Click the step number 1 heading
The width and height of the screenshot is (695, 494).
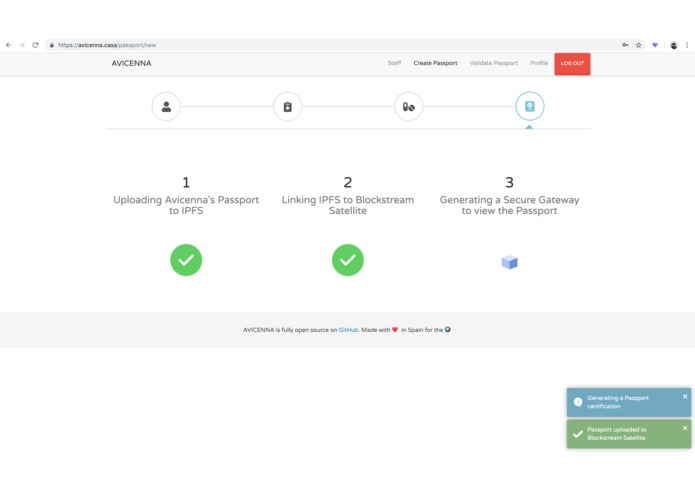[186, 182]
